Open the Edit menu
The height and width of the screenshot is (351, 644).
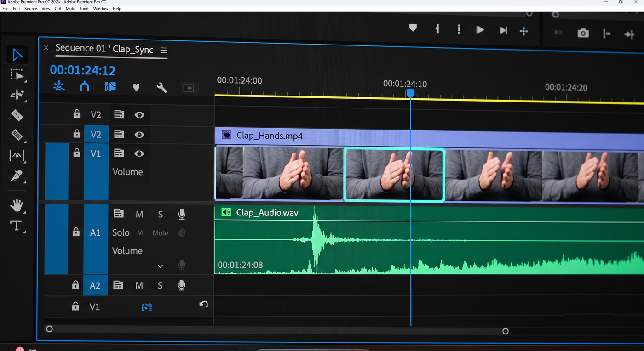point(17,9)
